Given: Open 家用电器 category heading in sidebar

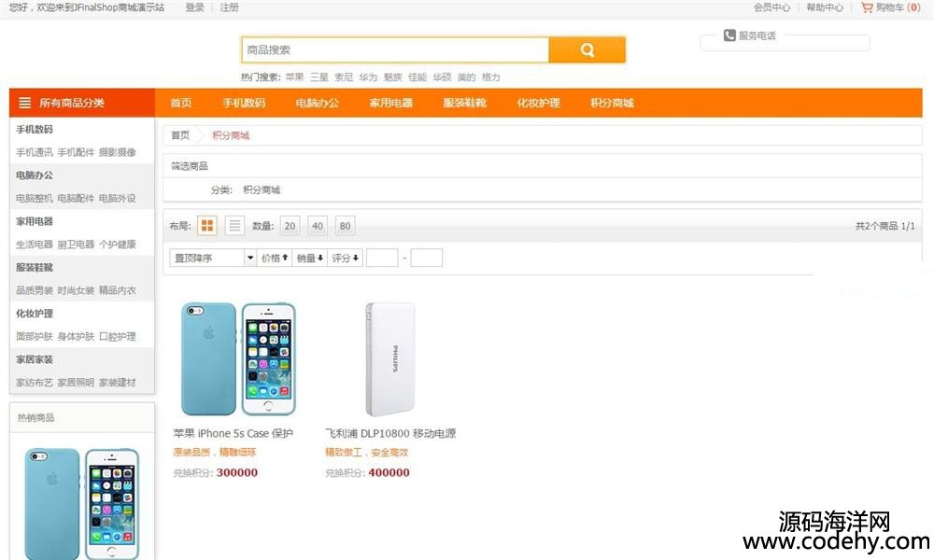Looking at the screenshot, I should pos(35,221).
